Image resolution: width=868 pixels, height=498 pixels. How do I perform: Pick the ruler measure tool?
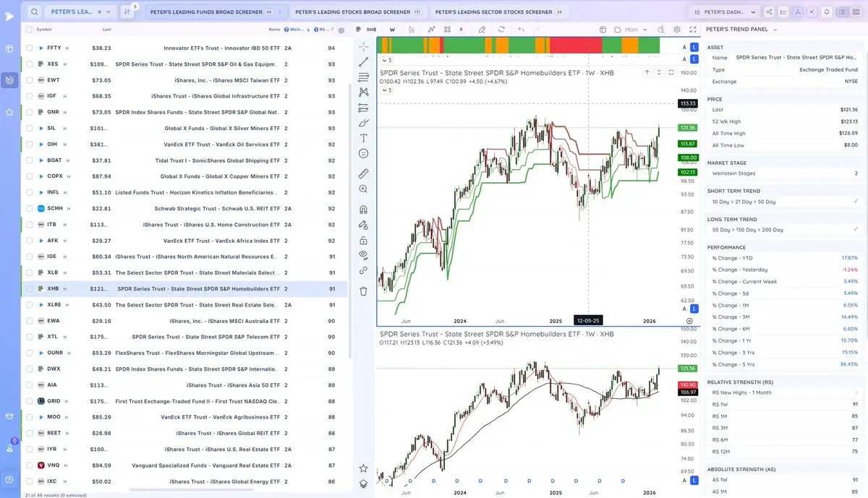tap(363, 173)
